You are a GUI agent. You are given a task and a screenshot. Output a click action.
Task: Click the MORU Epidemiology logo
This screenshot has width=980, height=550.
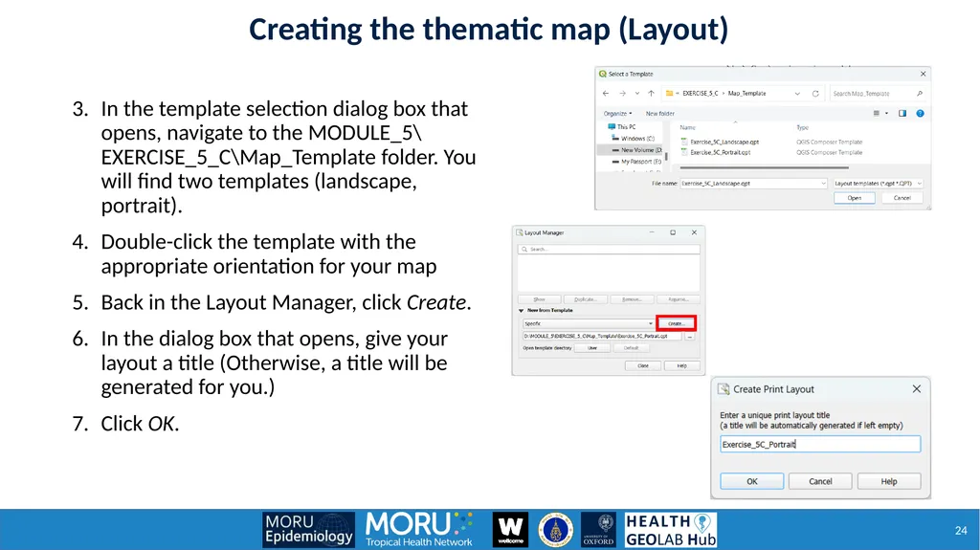coord(309,530)
